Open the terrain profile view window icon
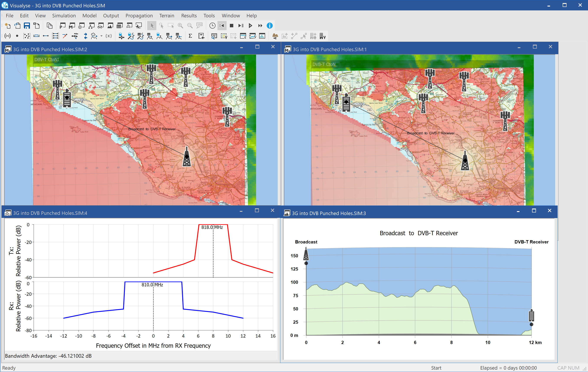The height and width of the screenshot is (372, 588). (x=110, y=26)
